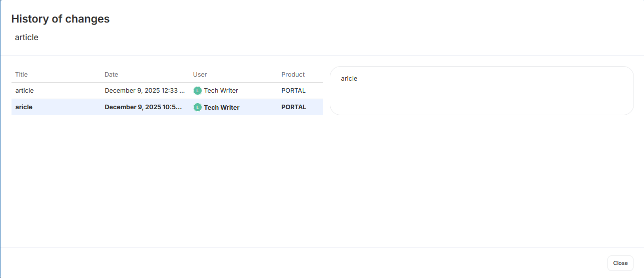Click the bold December 9, 2025 10:5... date
The height and width of the screenshot is (278, 644).
[143, 107]
